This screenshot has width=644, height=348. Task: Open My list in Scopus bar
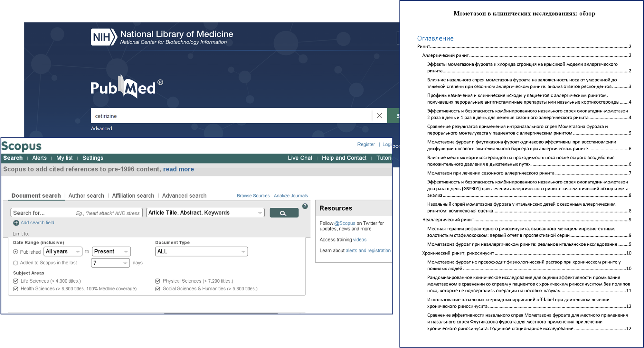pyautogui.click(x=64, y=158)
